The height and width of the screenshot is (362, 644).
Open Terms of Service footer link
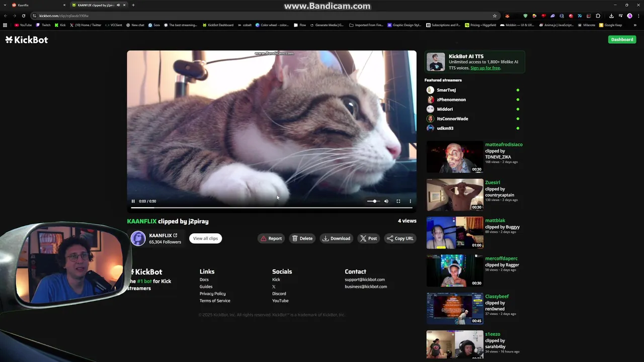215,301
